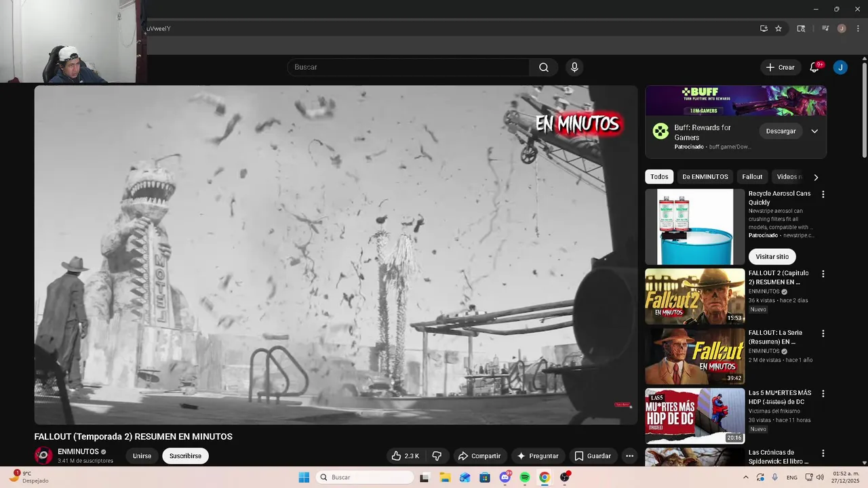Expand the Buff ad dropdown chevron
Image resolution: width=868 pixels, height=488 pixels.
814,131
